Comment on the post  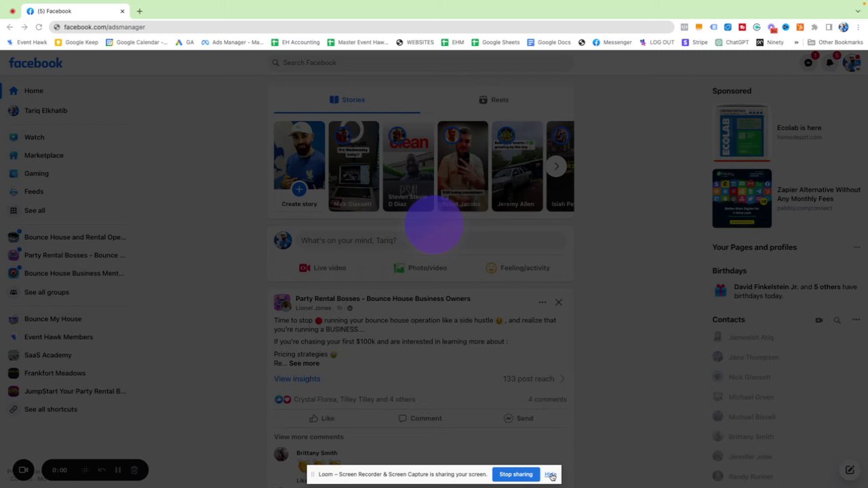[x=420, y=418]
